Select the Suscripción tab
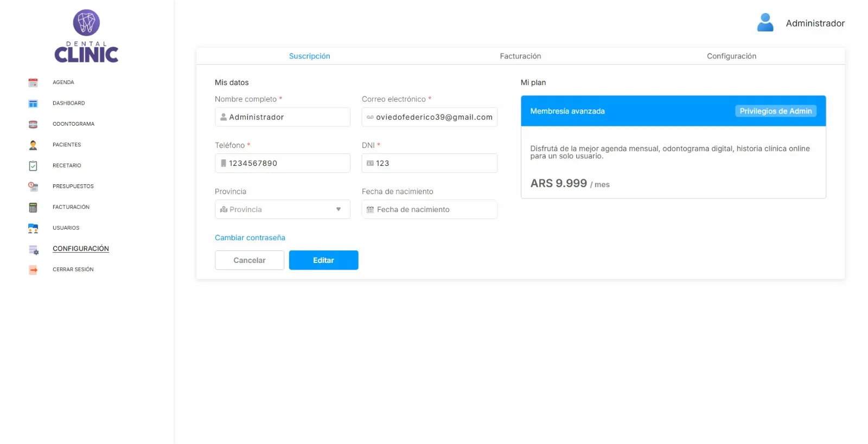Screen dimensions: 868x444 (x=309, y=56)
